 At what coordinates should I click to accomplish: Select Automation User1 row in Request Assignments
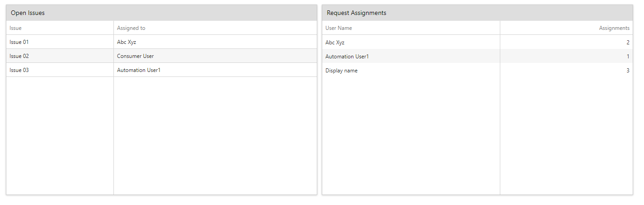point(477,57)
